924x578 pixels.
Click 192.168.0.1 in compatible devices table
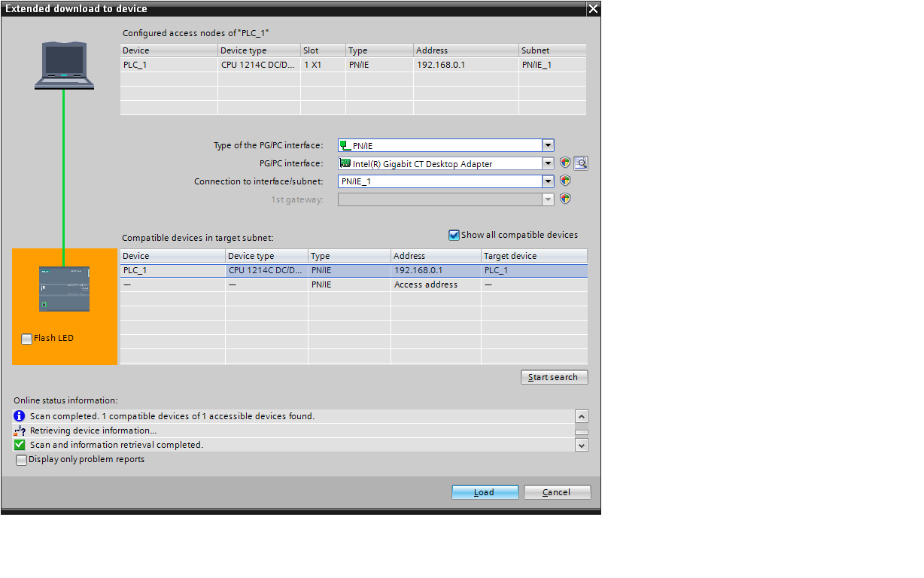(418, 270)
